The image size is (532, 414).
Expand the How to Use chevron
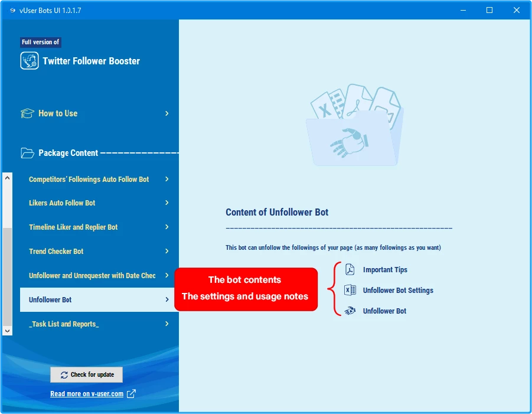(167, 113)
